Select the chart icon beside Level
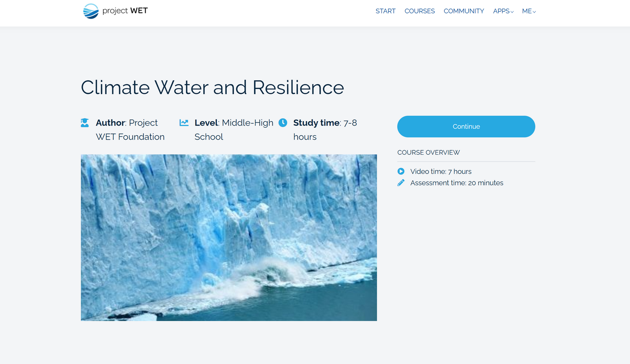This screenshot has width=630, height=364. tap(184, 122)
